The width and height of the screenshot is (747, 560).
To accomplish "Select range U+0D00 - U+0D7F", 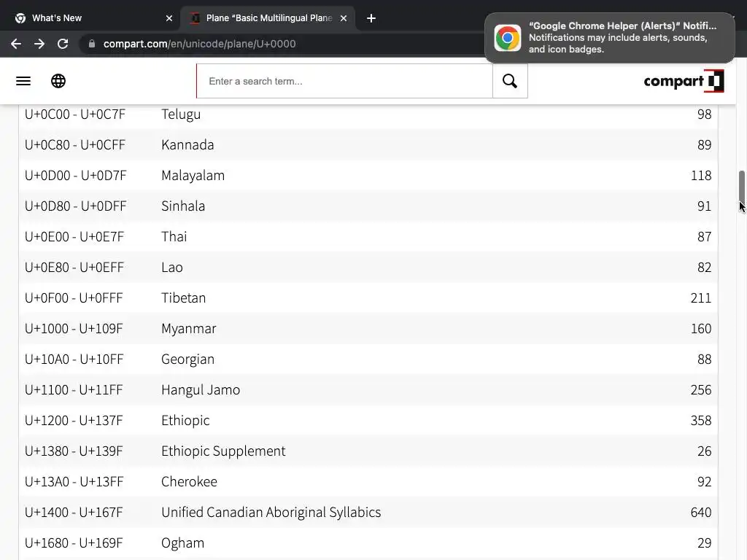I will (x=75, y=175).
